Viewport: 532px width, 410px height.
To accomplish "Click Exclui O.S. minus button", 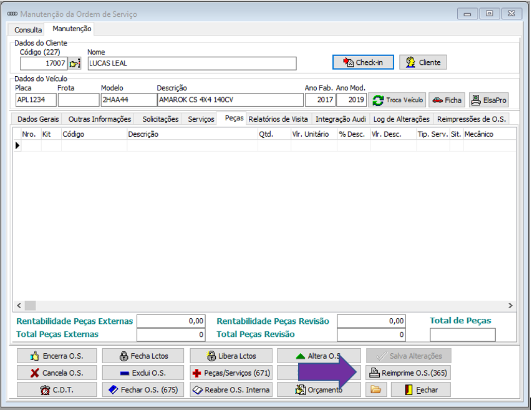I will coord(143,373).
